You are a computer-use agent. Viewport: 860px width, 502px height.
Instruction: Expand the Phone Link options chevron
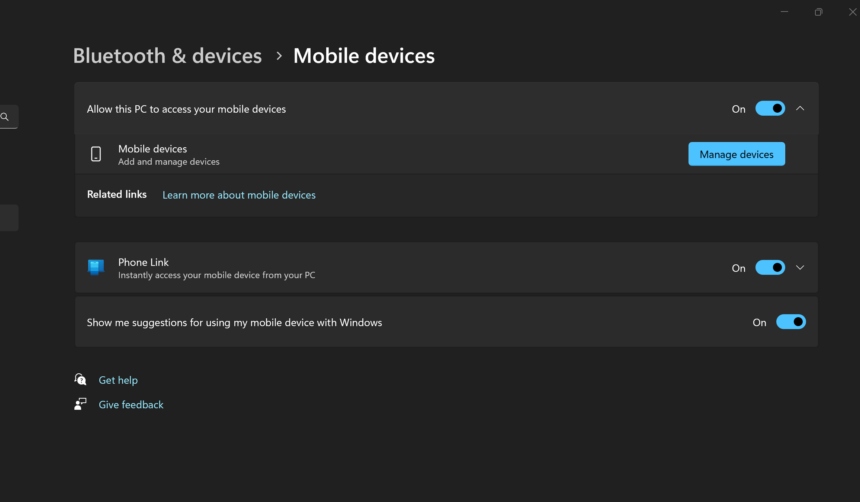point(800,268)
